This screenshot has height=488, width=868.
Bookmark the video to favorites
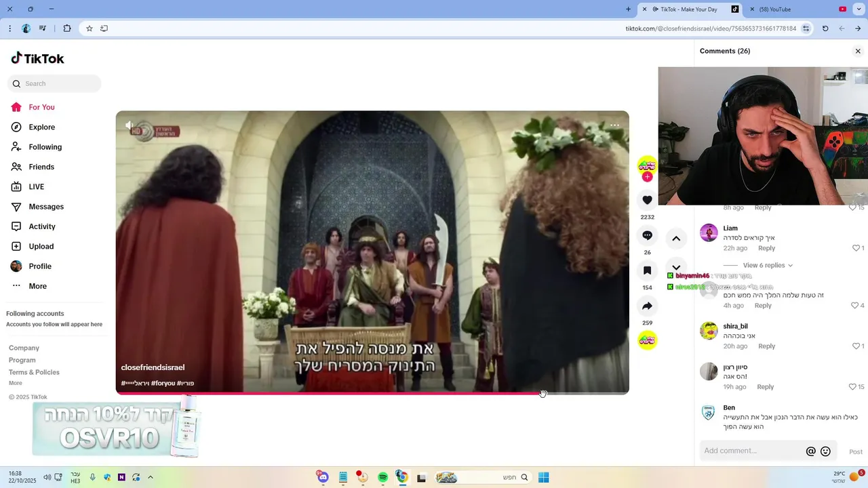[x=647, y=270]
